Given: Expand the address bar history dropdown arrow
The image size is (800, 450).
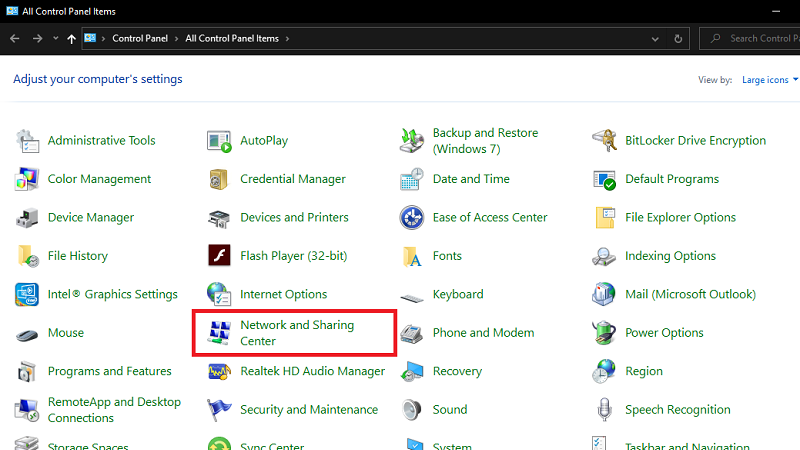Looking at the screenshot, I should pos(655,39).
